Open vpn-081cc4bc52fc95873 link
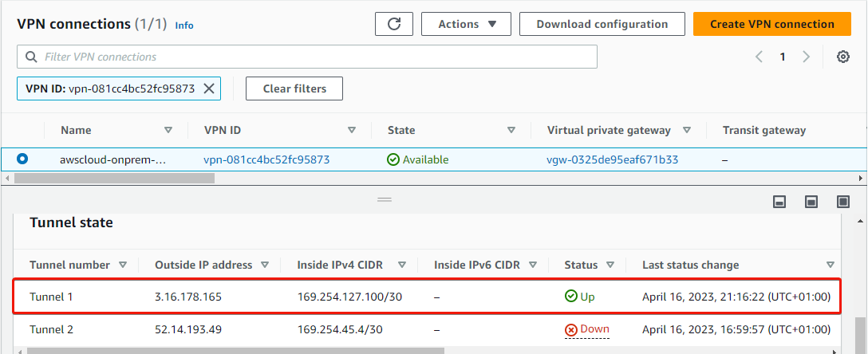This screenshot has width=868, height=354. (x=266, y=159)
